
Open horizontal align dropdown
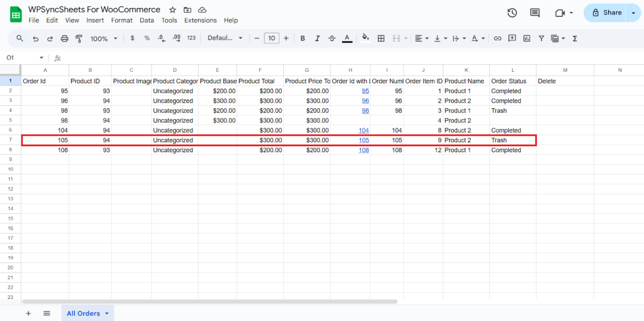point(421,38)
